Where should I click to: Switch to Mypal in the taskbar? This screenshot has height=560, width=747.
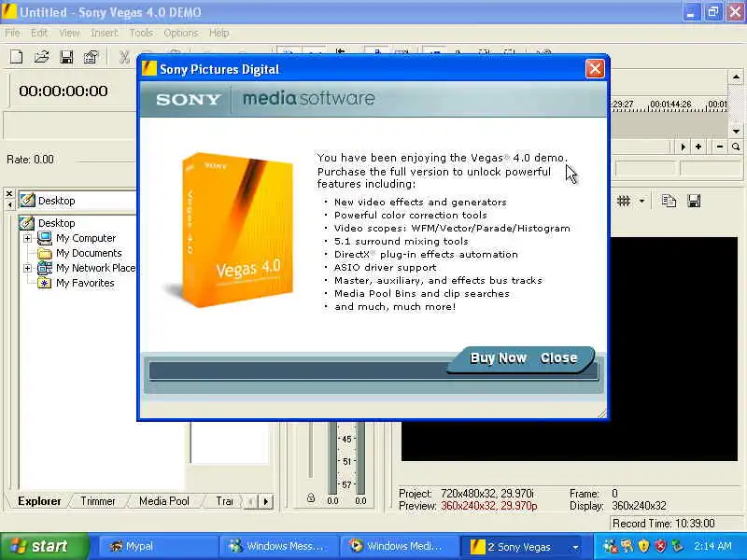[x=157, y=546]
